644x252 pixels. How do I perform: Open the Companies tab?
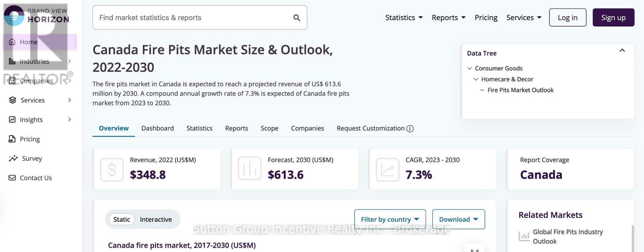point(308,128)
